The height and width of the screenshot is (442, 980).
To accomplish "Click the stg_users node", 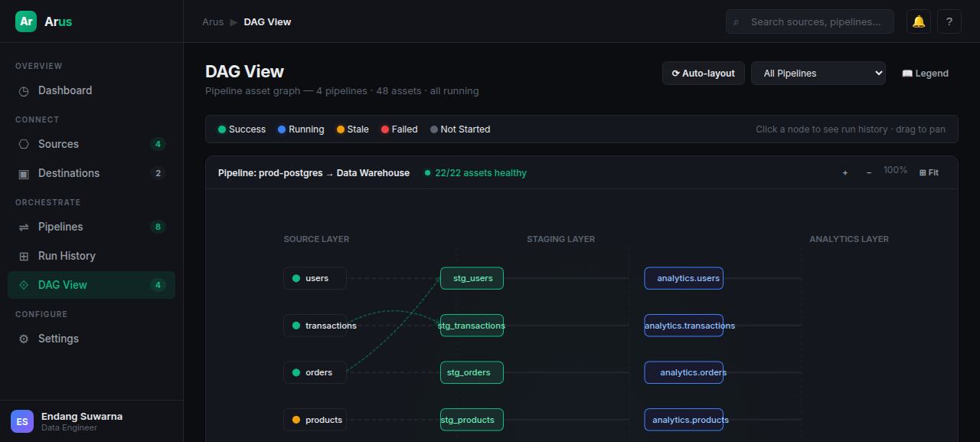I will tap(472, 278).
